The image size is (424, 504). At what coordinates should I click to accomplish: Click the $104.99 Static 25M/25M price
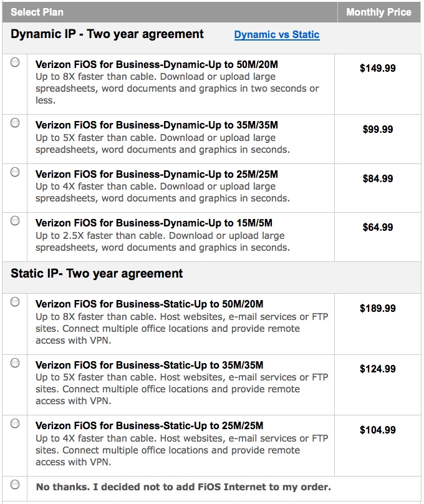378,430
